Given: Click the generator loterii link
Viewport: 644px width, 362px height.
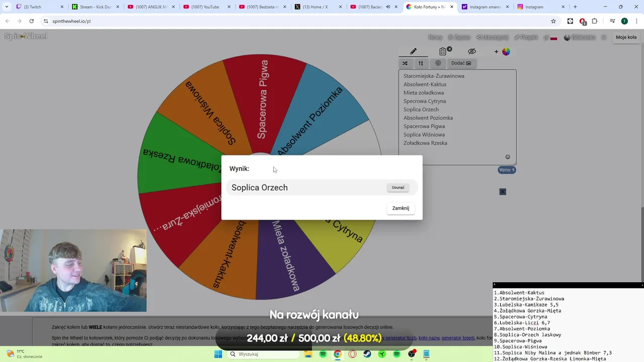Looking at the screenshot, I should [458, 338].
